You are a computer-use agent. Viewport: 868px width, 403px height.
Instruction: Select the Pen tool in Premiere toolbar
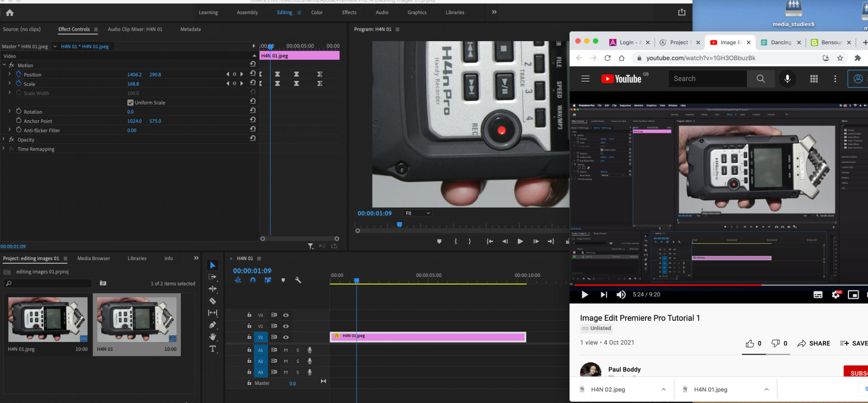point(213,325)
